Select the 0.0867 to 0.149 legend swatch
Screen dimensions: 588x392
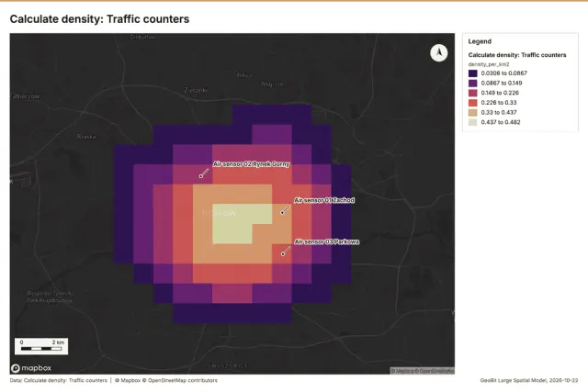(473, 84)
